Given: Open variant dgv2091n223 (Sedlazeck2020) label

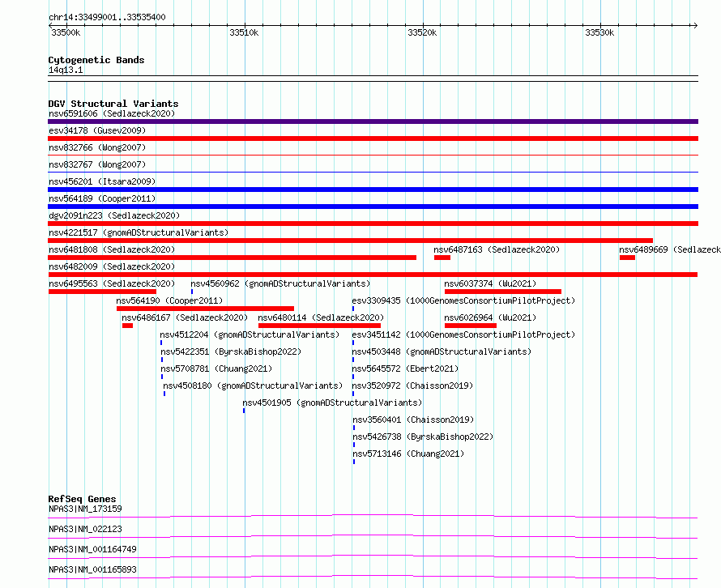Looking at the screenshot, I should pos(114,215).
